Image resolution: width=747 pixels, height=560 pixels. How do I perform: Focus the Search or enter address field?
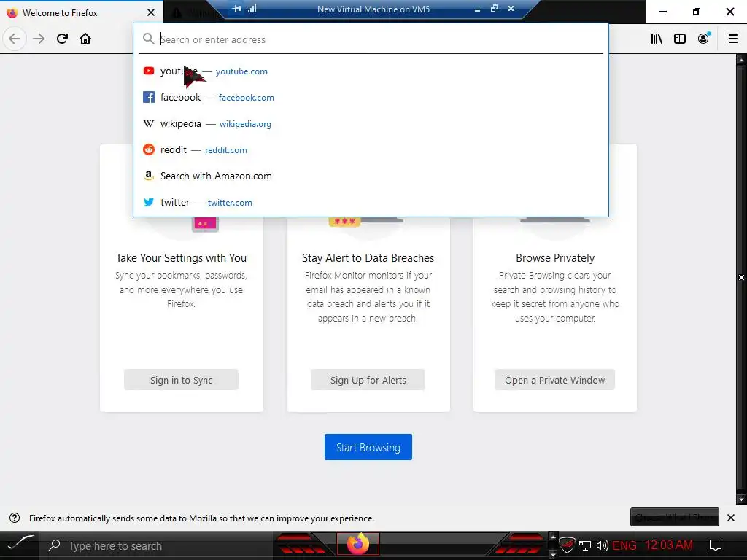click(x=371, y=39)
